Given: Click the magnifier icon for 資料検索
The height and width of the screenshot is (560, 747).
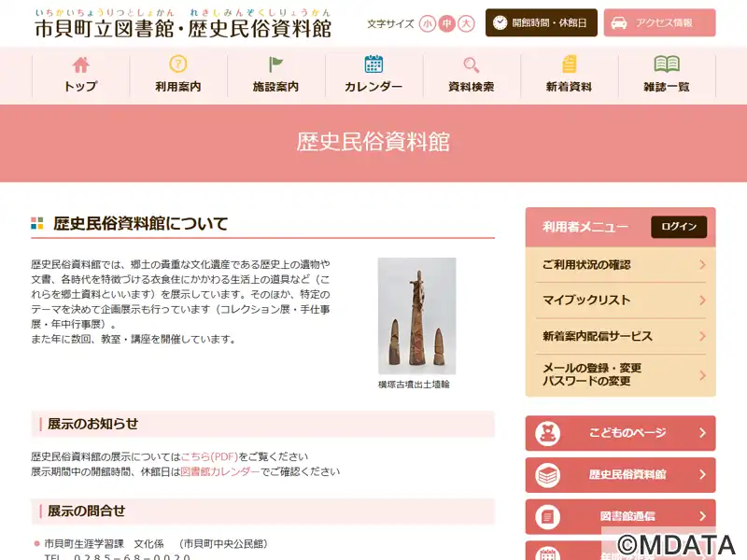Looking at the screenshot, I should click(x=472, y=64).
